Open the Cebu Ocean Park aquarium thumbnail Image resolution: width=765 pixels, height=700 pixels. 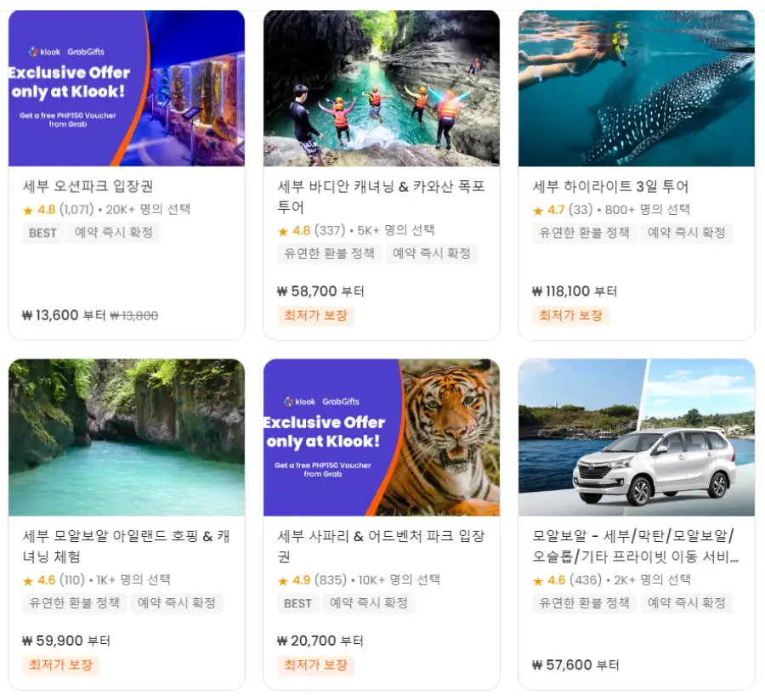coord(127,88)
